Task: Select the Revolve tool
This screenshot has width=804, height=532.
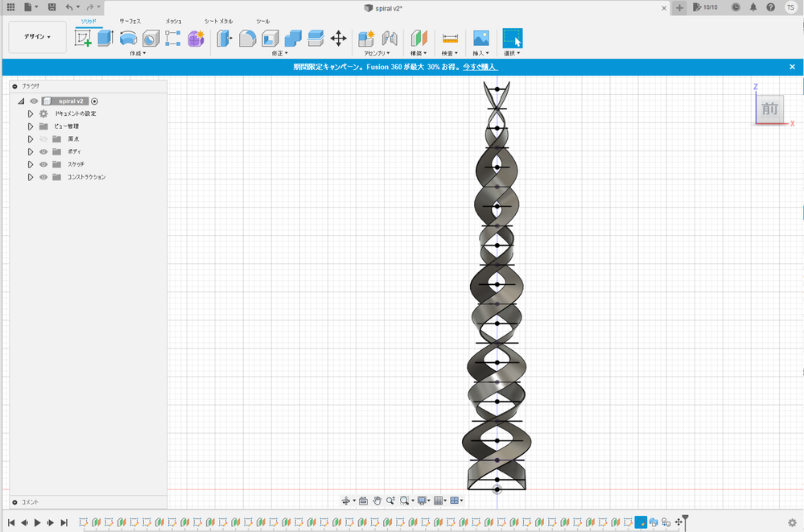Action: pyautogui.click(x=128, y=39)
